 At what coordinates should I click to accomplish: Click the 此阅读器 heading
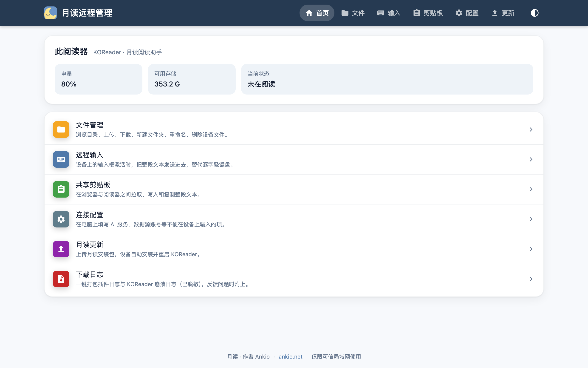(x=71, y=52)
